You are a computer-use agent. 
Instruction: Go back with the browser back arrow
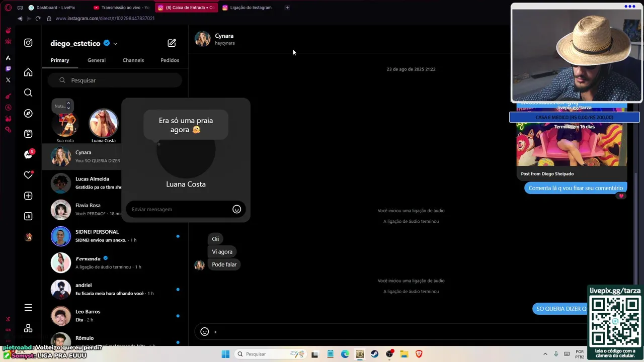tap(20, 19)
